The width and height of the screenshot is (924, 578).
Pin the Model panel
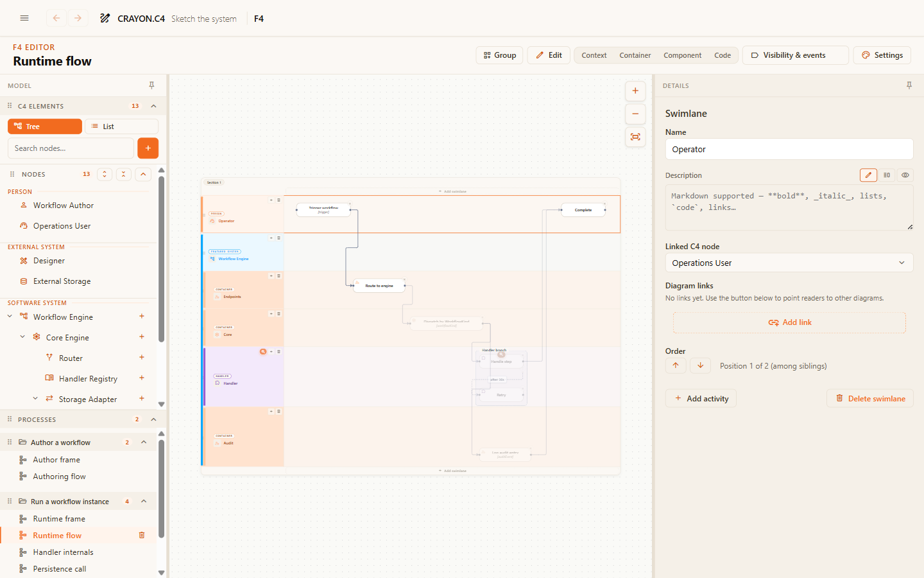151,85
